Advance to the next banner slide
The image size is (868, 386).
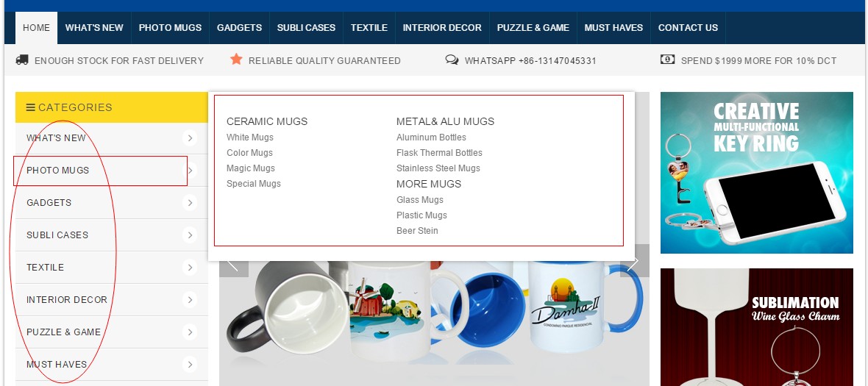(634, 262)
